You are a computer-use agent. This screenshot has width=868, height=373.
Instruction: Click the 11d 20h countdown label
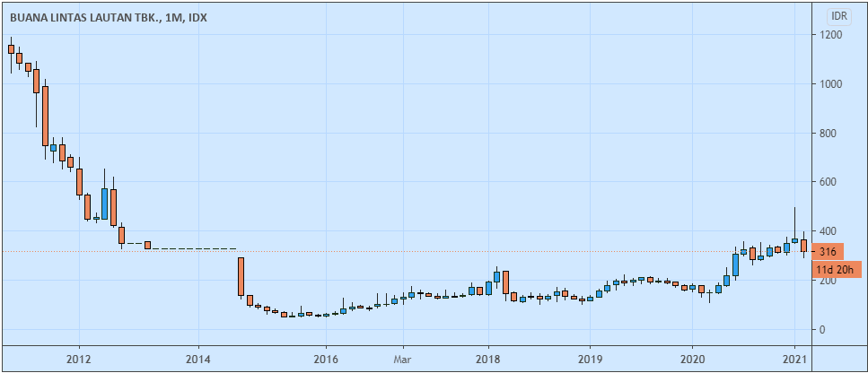(837, 269)
